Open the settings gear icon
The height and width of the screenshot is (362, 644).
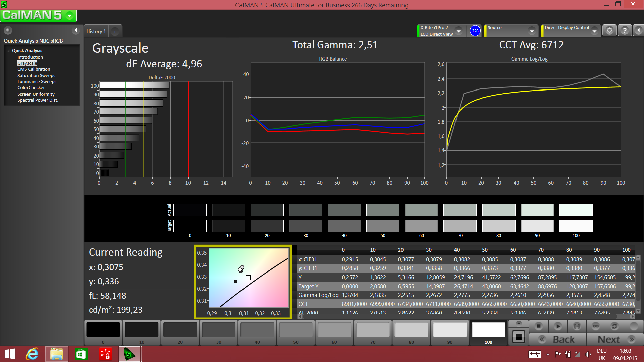(x=609, y=31)
